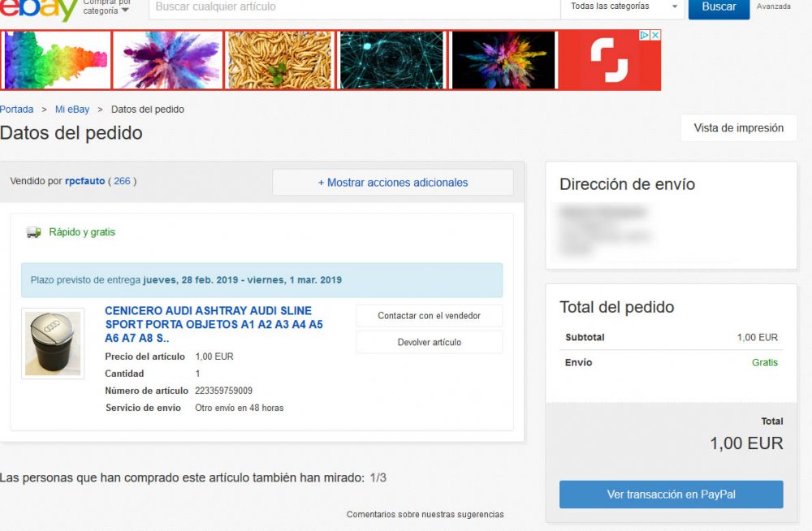The image size is (812, 531).
Task: Go to Mi eBay in the breadcrumb
Action: (x=72, y=110)
